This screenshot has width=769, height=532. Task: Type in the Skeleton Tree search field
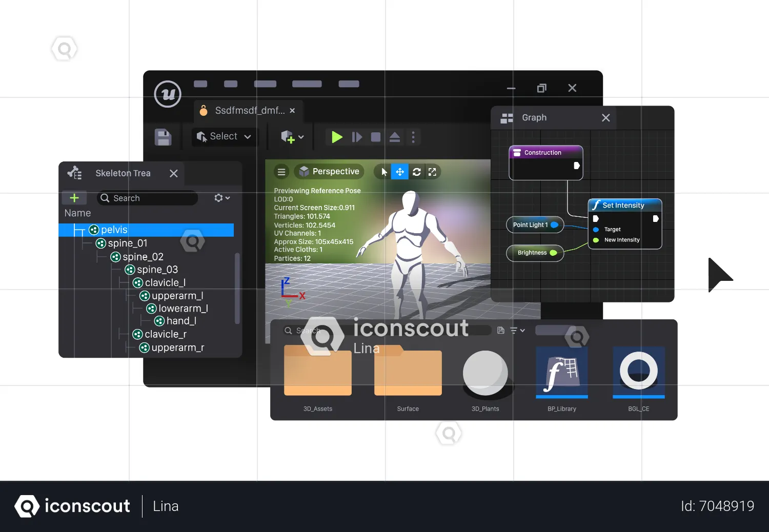(149, 198)
